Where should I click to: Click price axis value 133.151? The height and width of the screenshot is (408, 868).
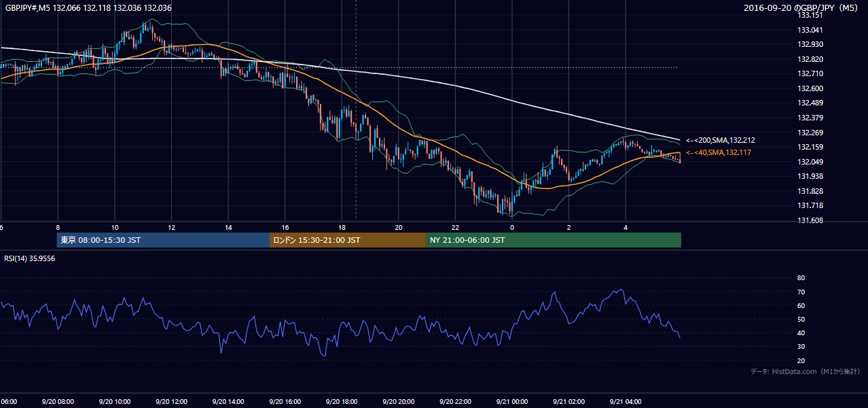click(810, 15)
